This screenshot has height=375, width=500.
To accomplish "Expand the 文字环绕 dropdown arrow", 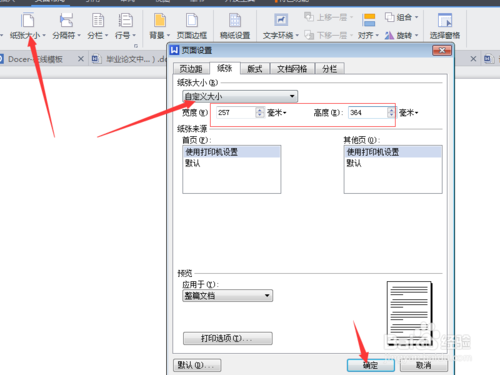I will click(297, 35).
